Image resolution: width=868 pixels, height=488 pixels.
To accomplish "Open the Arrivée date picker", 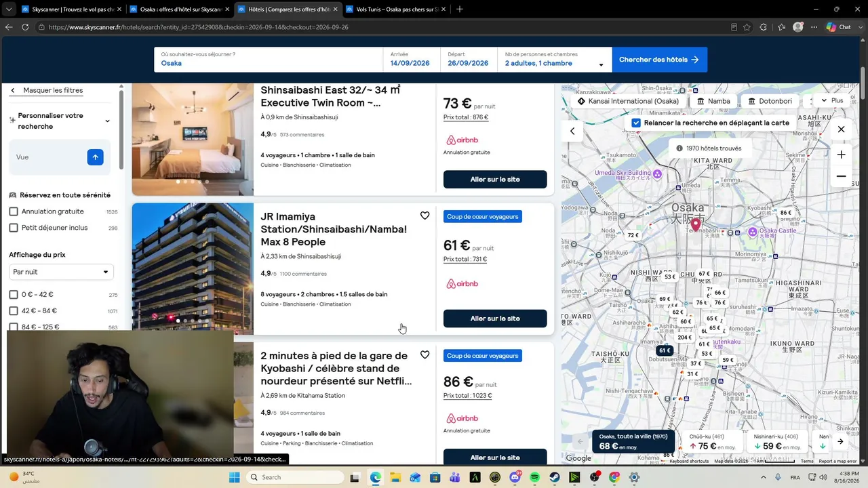I will [x=411, y=60].
